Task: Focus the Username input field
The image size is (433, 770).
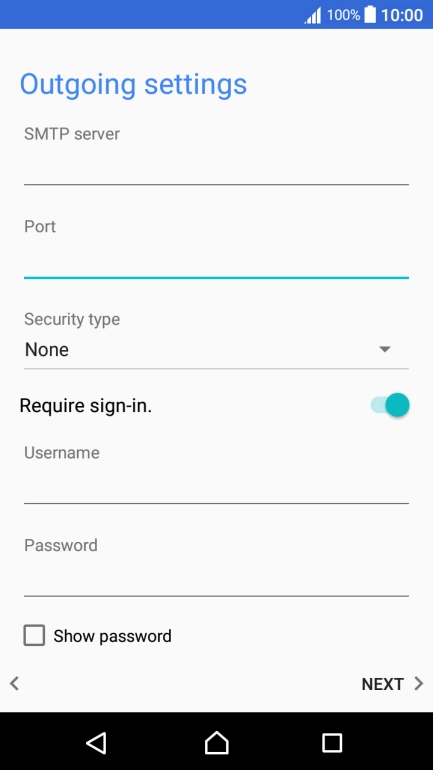Action: (216, 486)
